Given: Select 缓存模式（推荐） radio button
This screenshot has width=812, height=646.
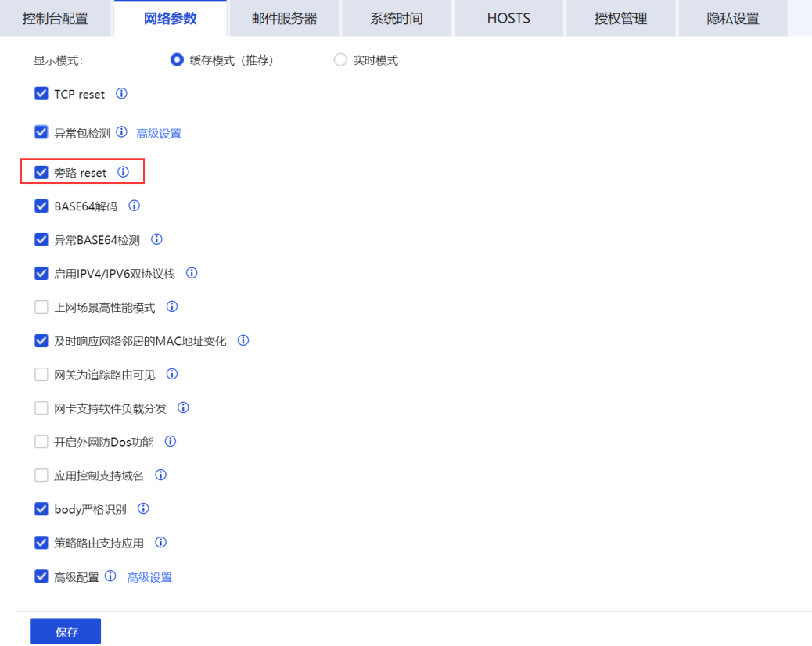Looking at the screenshot, I should point(177,60).
